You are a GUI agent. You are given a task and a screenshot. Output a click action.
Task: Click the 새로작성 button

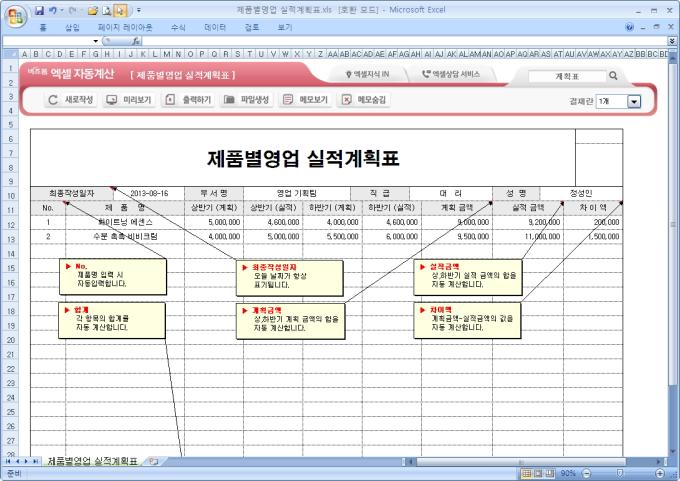[x=71, y=100]
